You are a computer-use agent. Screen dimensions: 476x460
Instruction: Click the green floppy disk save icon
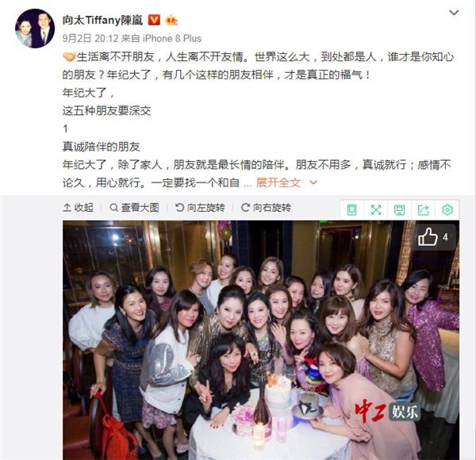click(x=400, y=209)
